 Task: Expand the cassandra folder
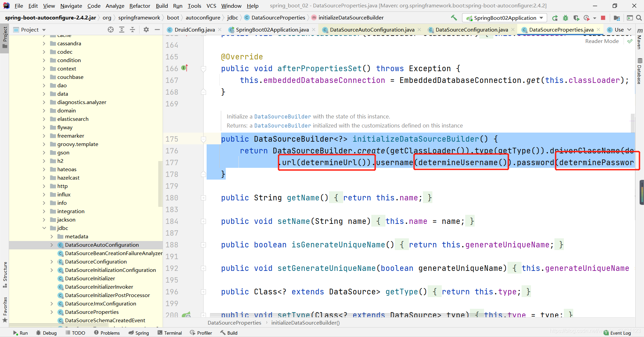44,43
